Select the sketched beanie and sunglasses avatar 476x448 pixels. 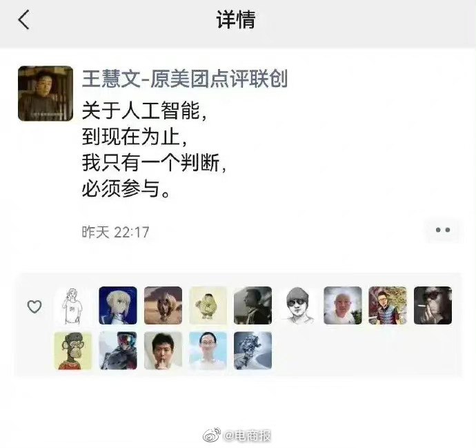pos(298,306)
